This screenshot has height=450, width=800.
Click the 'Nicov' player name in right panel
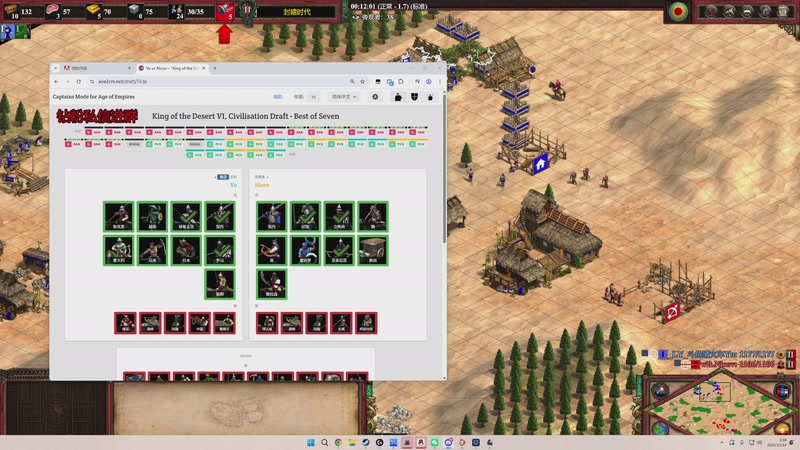click(262, 185)
